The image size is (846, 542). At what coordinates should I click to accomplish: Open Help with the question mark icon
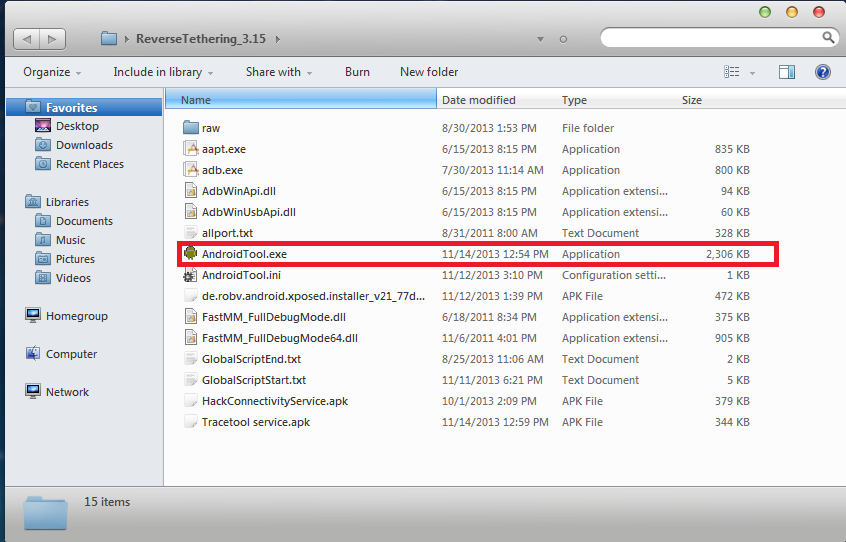822,72
